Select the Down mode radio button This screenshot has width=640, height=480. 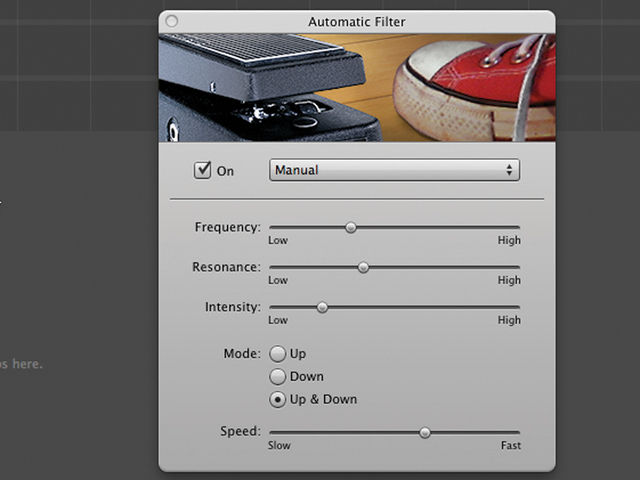click(x=278, y=377)
